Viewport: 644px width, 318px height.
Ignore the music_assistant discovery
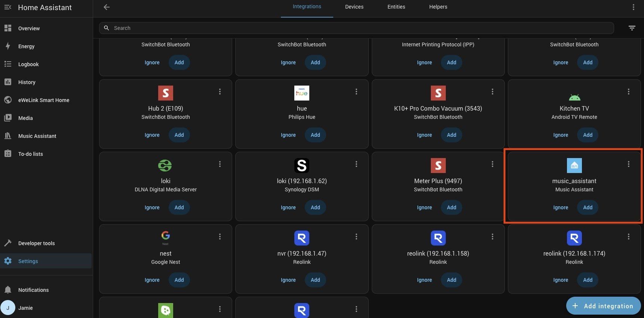[561, 207]
